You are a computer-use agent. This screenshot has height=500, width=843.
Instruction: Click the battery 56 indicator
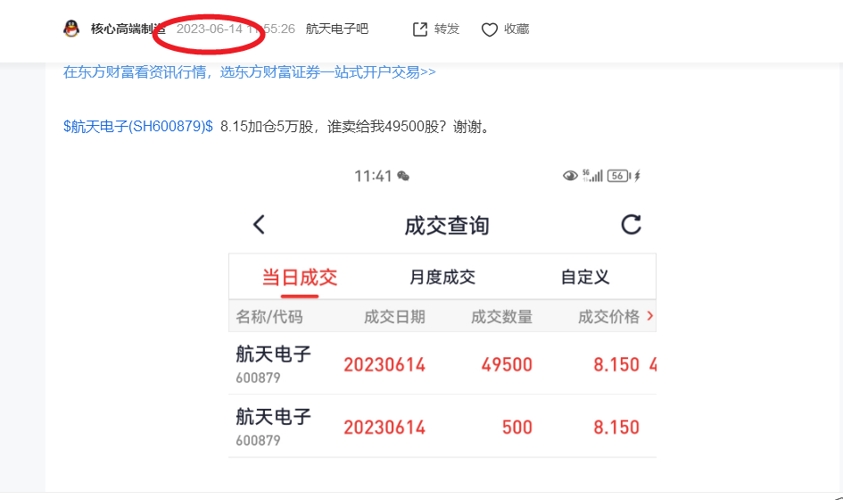(619, 175)
